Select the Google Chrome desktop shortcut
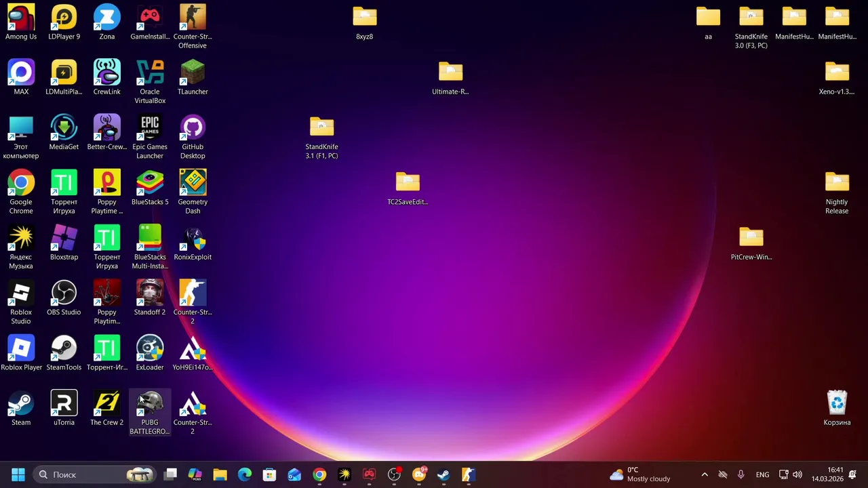 21,192
